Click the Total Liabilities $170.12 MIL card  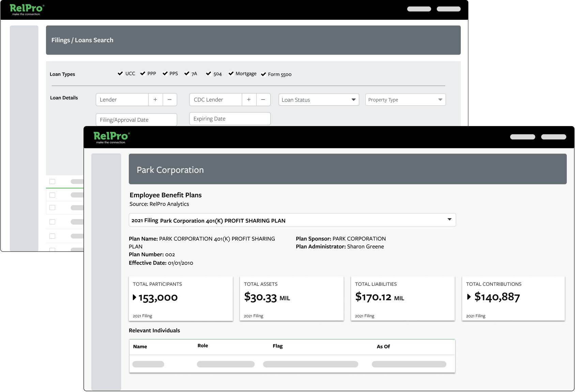point(403,299)
